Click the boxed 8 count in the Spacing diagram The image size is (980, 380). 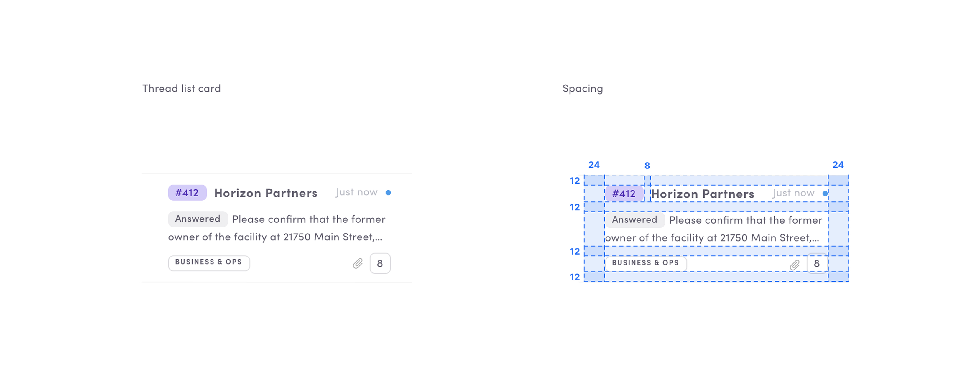[x=816, y=263]
